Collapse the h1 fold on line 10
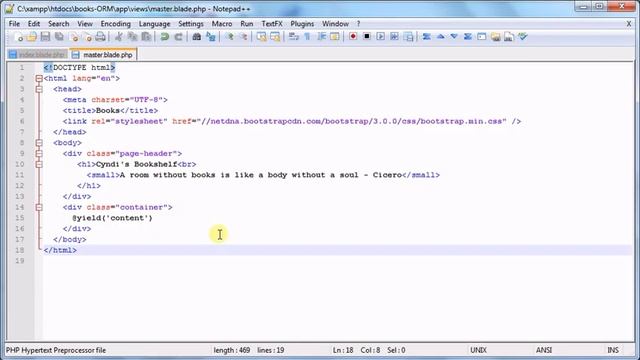The image size is (640, 360). pyautogui.click(x=39, y=164)
